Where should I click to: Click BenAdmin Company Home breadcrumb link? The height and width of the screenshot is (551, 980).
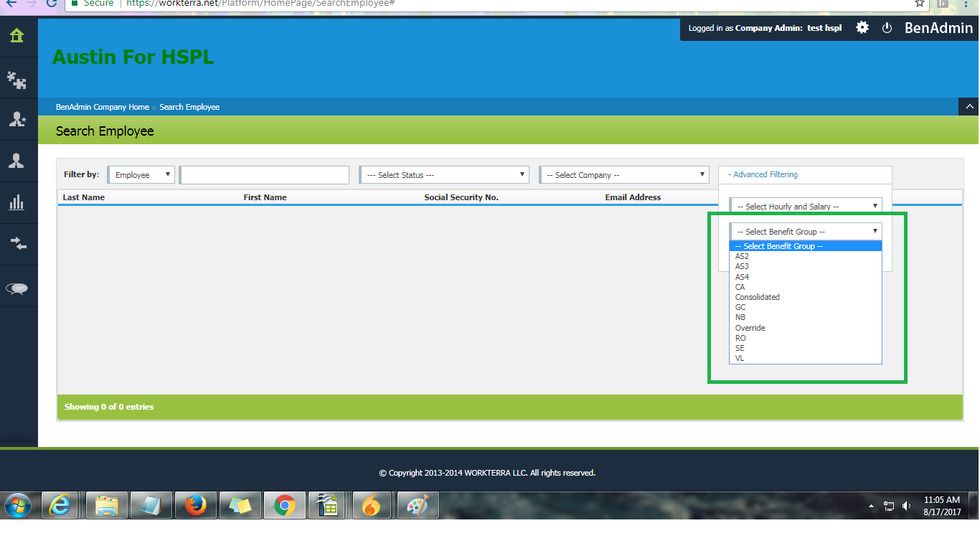point(103,107)
